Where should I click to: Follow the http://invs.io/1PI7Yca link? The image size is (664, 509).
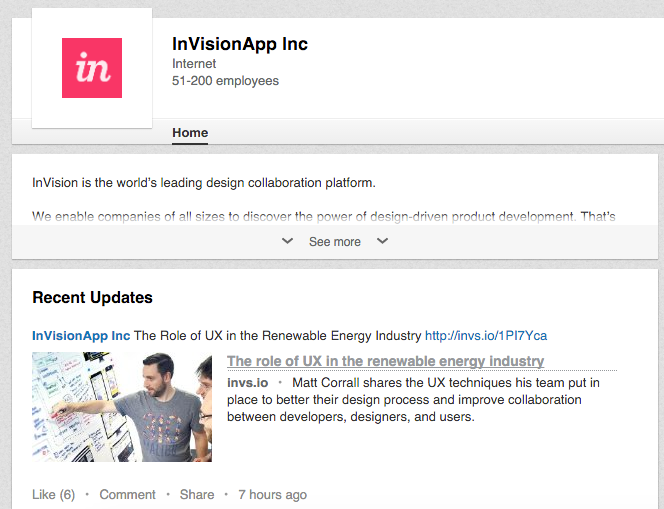[486, 336]
